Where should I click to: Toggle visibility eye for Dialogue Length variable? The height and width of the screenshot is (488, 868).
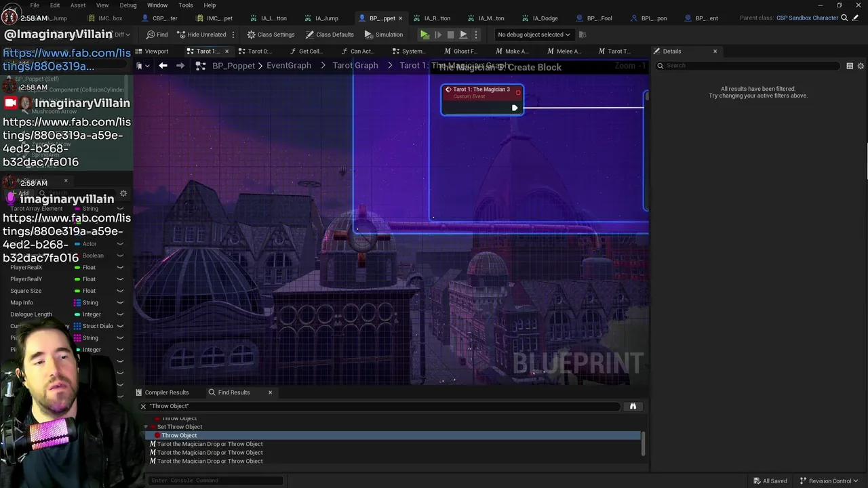click(x=120, y=314)
